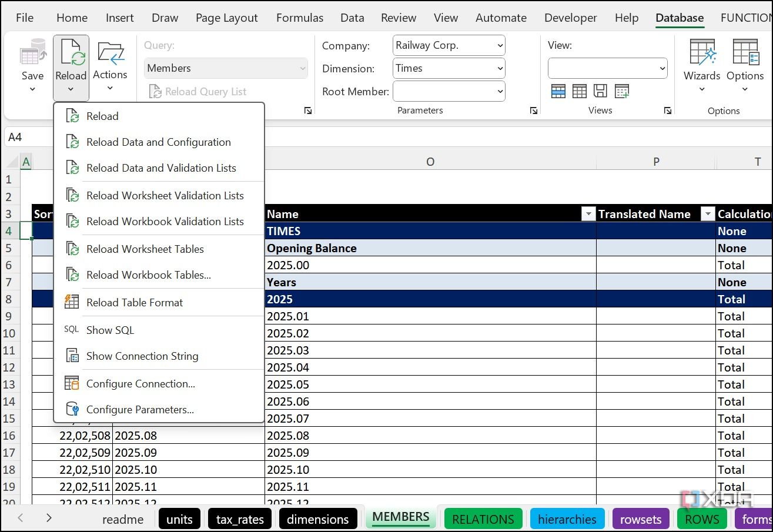773x532 pixels.
Task: Click the Actions icon in the ribbon
Action: coord(110,53)
